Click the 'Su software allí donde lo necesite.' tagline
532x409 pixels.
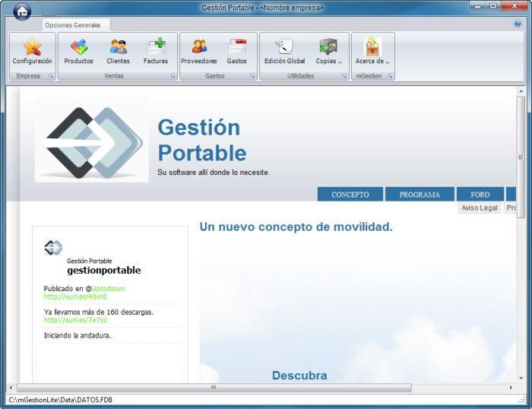tap(214, 173)
